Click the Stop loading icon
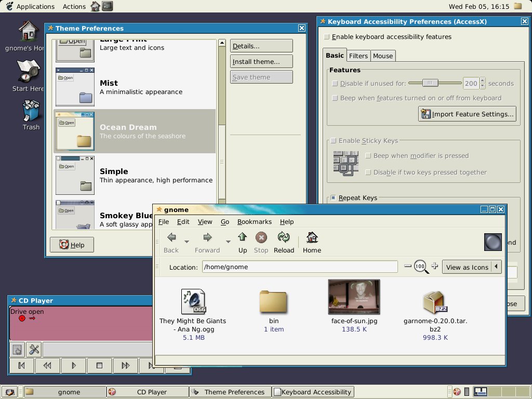This screenshot has height=399, width=532. point(261,237)
